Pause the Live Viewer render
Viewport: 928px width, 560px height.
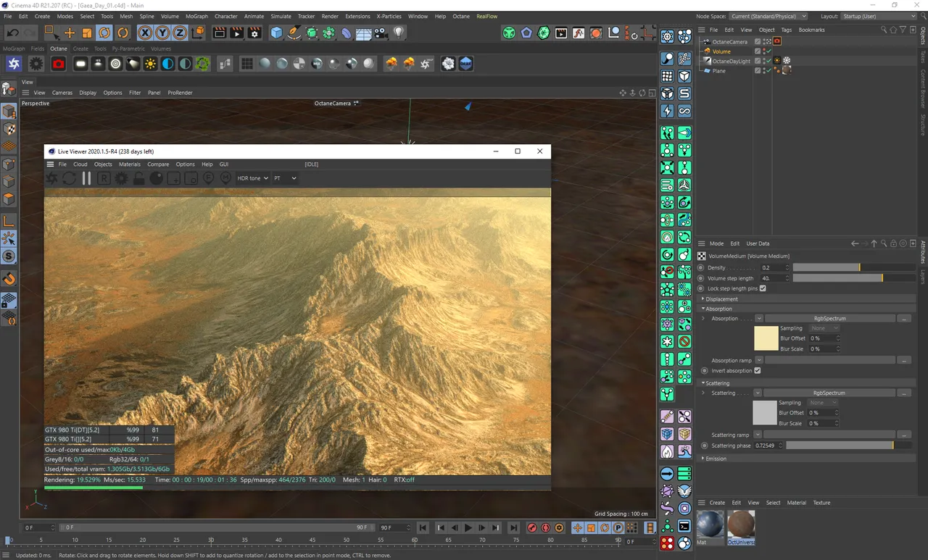86,178
